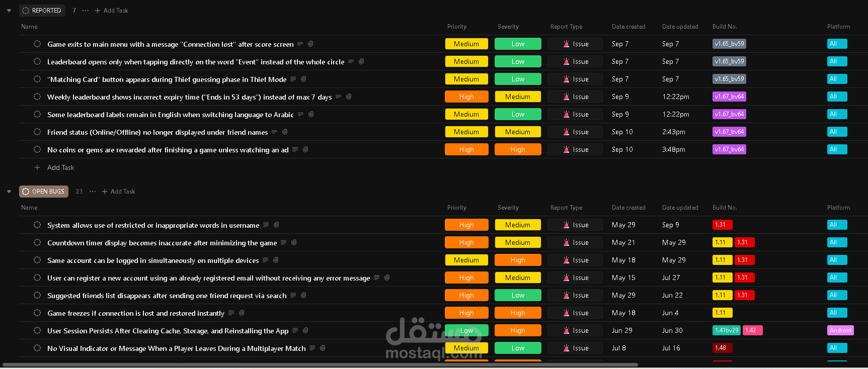Collapse the REPORTED group arrow
The height and width of the screenshot is (369, 868).
[9, 11]
